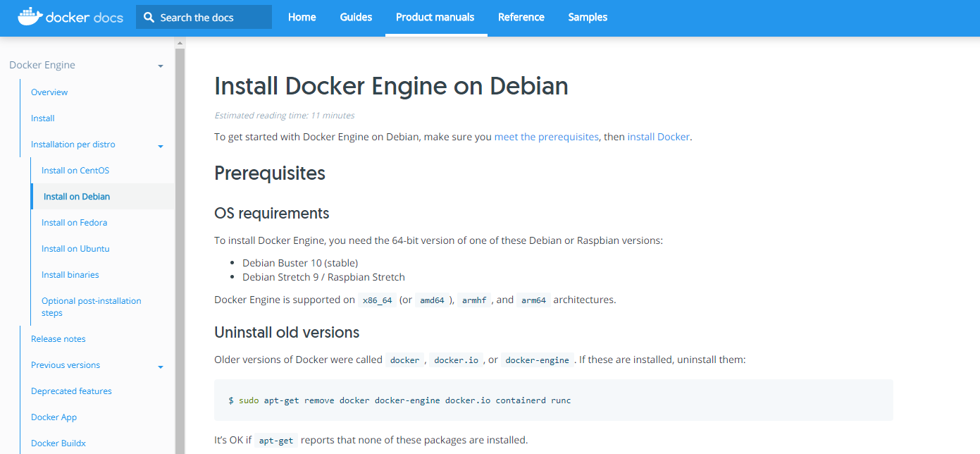Viewport: 980px width, 454px height.
Task: Open Release notes in sidebar
Action: pyautogui.click(x=58, y=339)
